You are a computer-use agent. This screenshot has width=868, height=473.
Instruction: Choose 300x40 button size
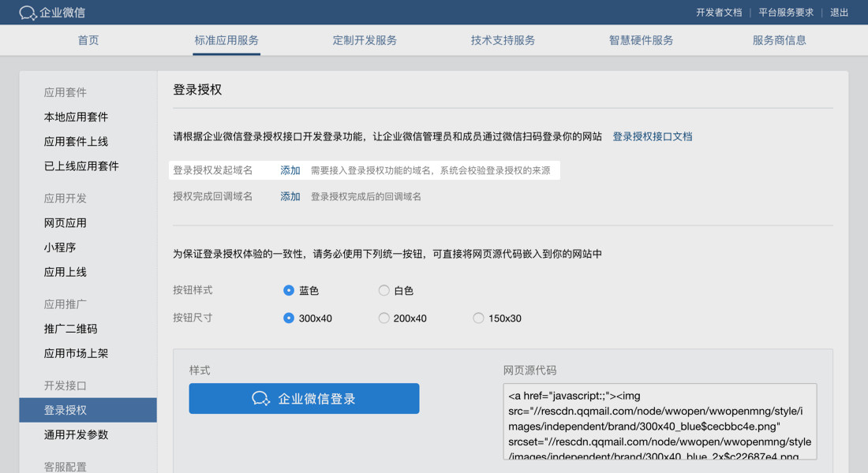[x=288, y=318]
